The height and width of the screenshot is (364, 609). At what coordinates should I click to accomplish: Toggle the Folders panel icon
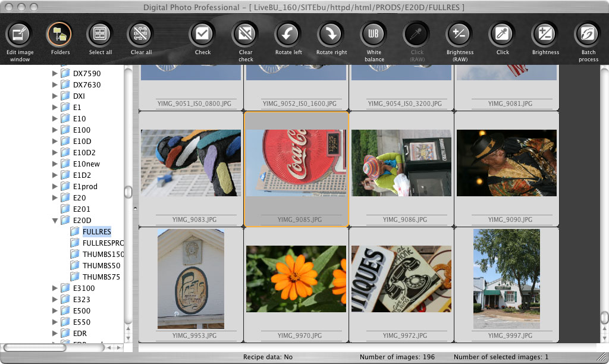click(59, 34)
